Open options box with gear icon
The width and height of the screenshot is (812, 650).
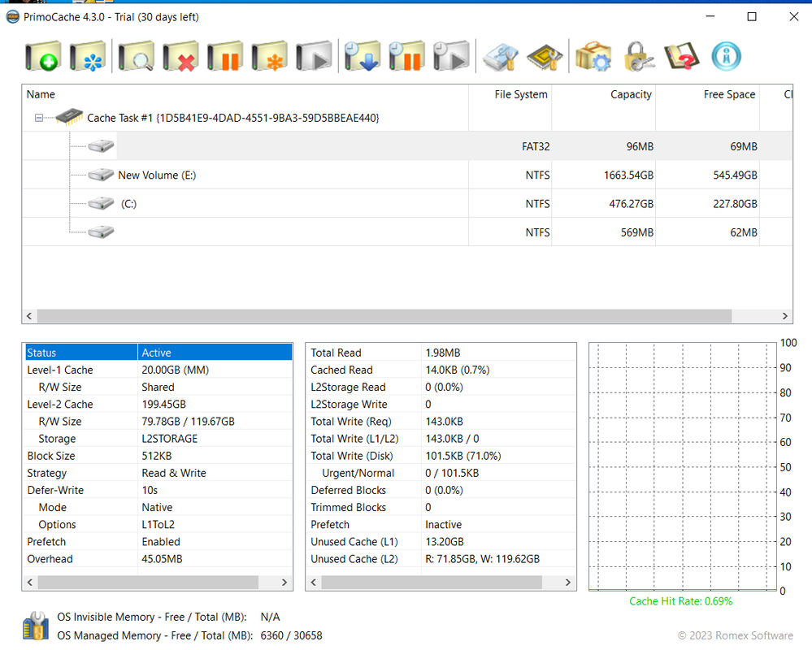click(x=593, y=56)
